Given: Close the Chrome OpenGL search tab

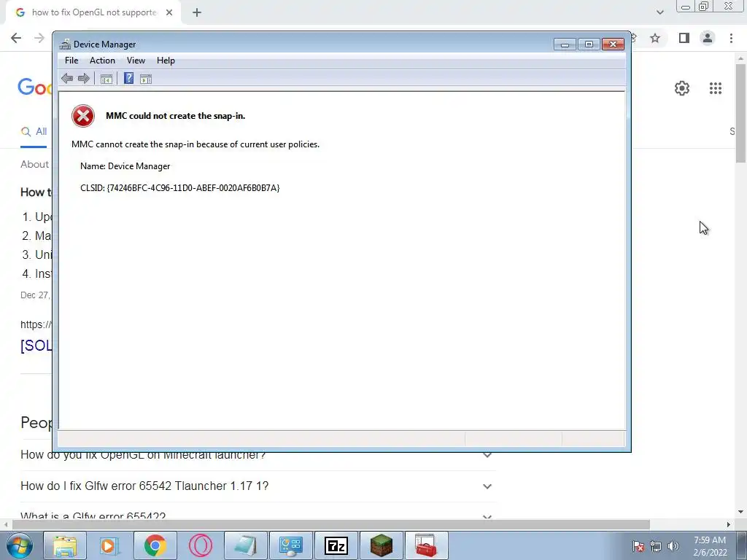Looking at the screenshot, I should [169, 12].
